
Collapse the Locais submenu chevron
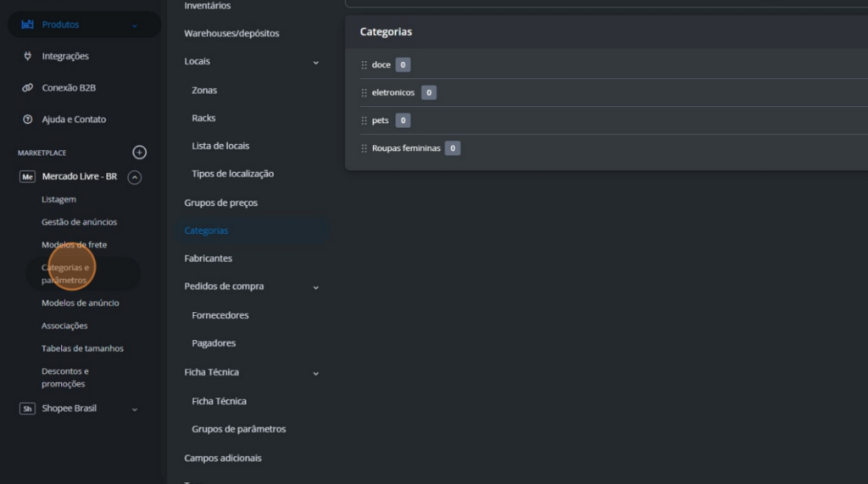click(x=315, y=62)
